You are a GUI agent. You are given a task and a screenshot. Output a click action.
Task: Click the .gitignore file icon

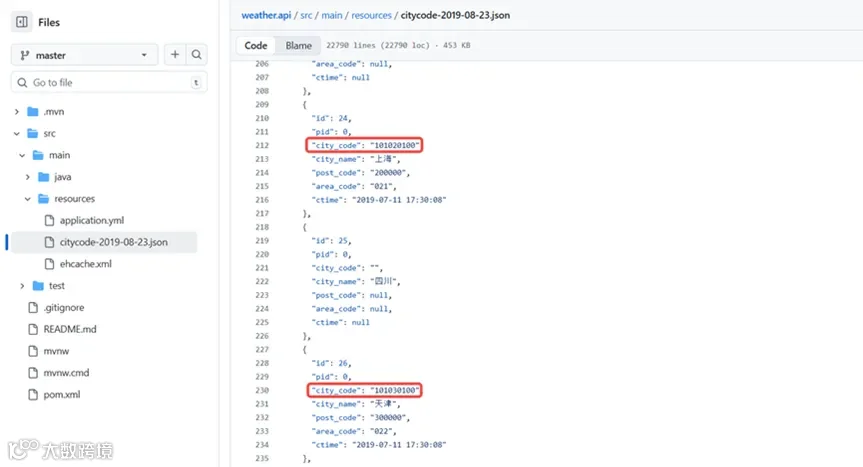tap(33, 307)
